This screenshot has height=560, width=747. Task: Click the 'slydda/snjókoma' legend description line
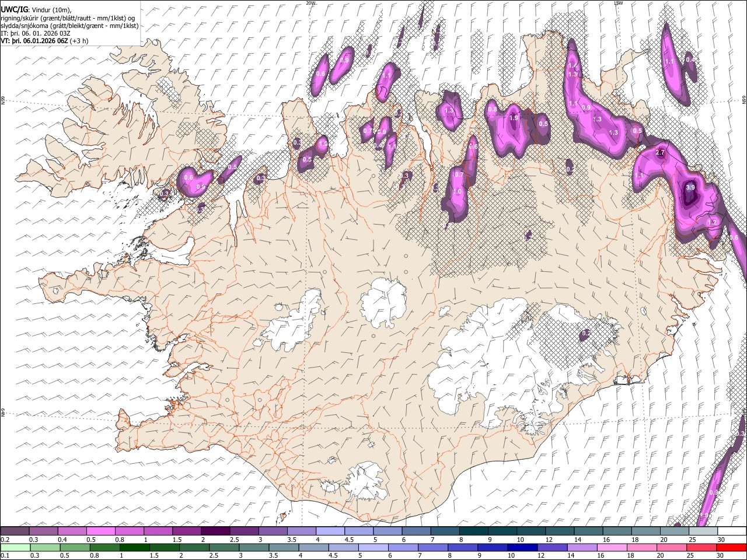(69, 25)
